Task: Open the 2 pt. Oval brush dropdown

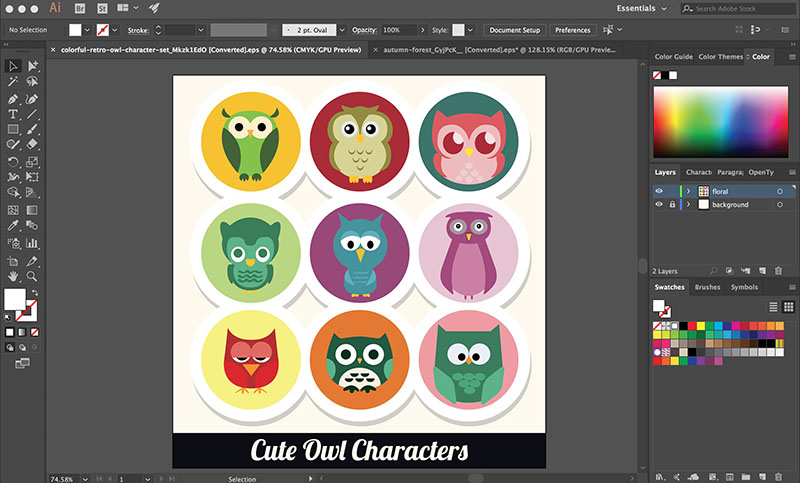Action: 342,30
